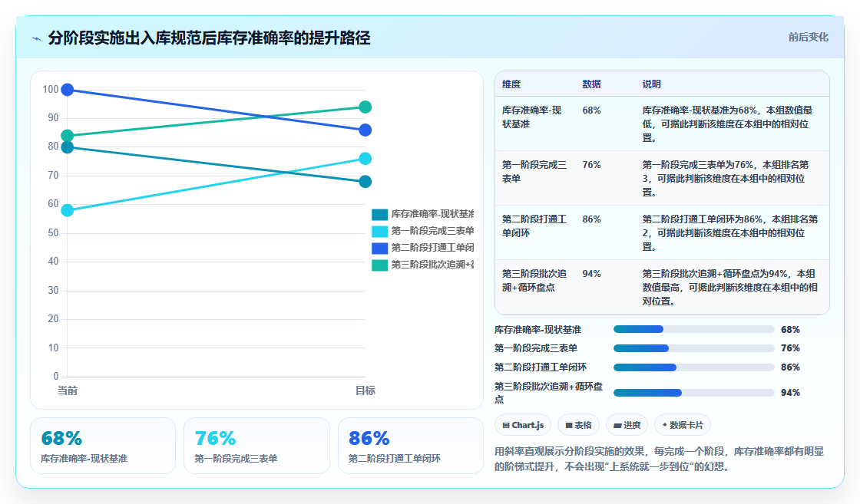Toggle legend item 第三阶段批次追溯
860x504 pixels.
[x=423, y=265]
